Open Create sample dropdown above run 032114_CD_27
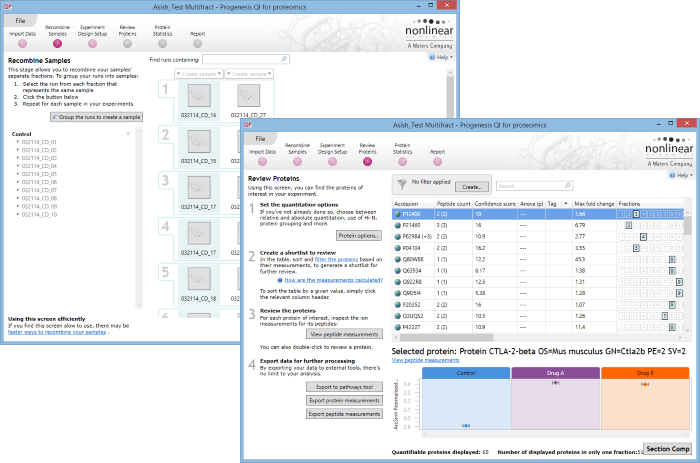 [249, 74]
